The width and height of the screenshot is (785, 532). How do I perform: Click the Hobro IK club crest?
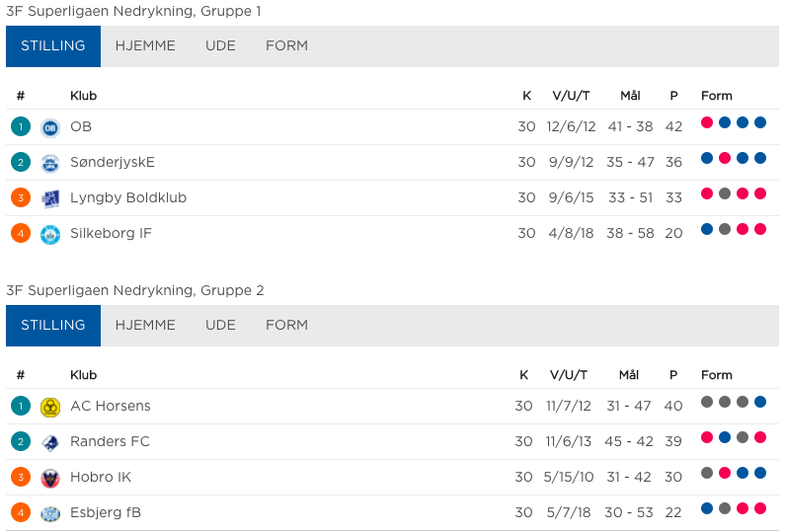coord(50,478)
